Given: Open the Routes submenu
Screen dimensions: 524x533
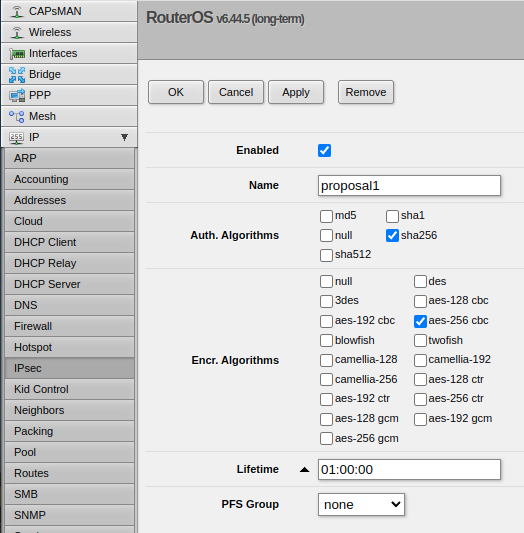Looking at the screenshot, I should pyautogui.click(x=69, y=474).
